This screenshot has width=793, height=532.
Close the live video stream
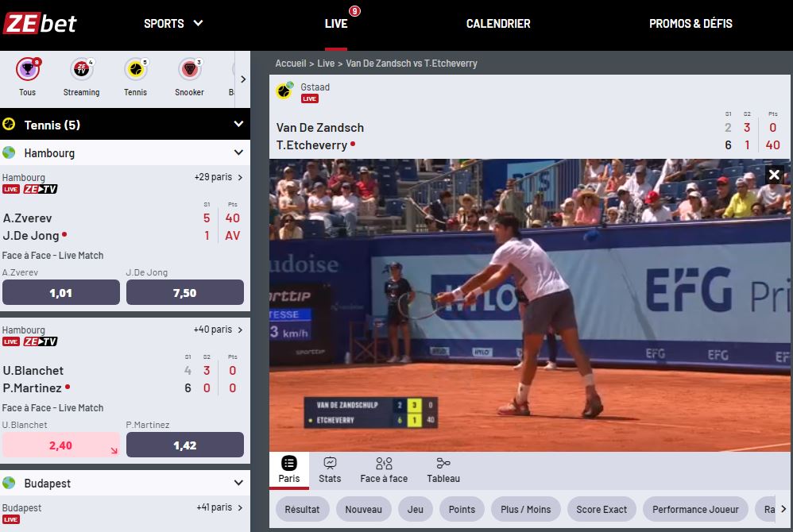(x=774, y=175)
